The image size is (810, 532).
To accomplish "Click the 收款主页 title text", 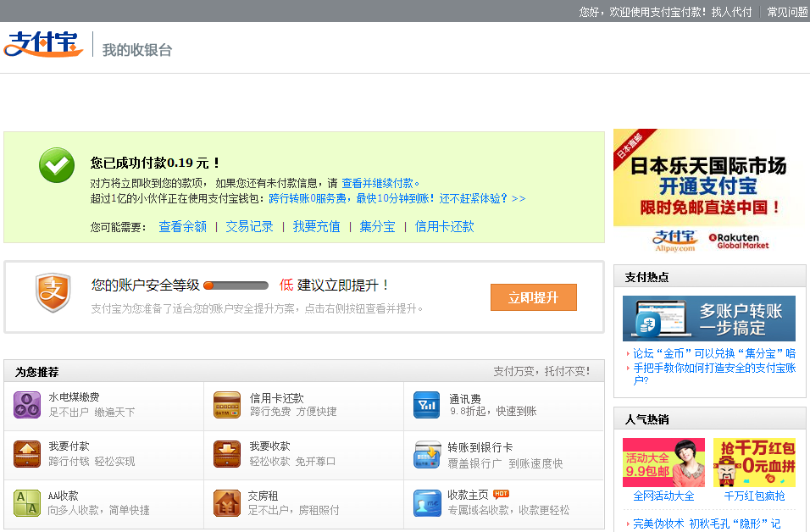I will click(x=468, y=495).
